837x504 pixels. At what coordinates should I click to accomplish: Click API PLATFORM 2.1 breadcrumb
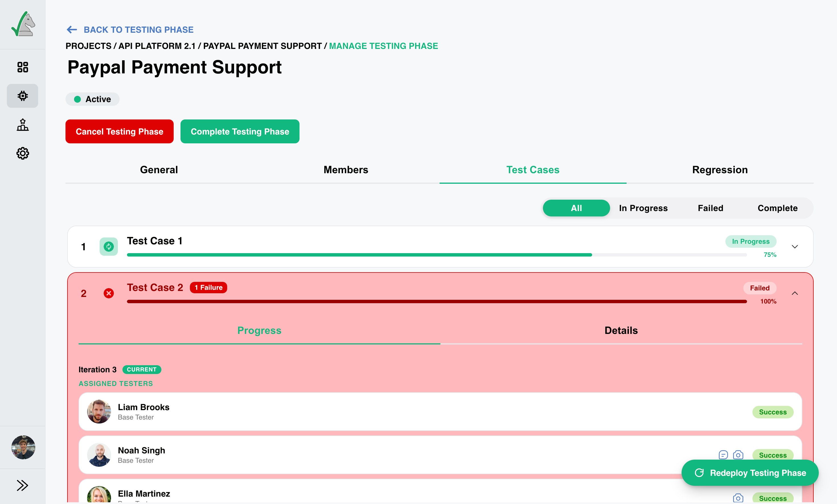157,46
